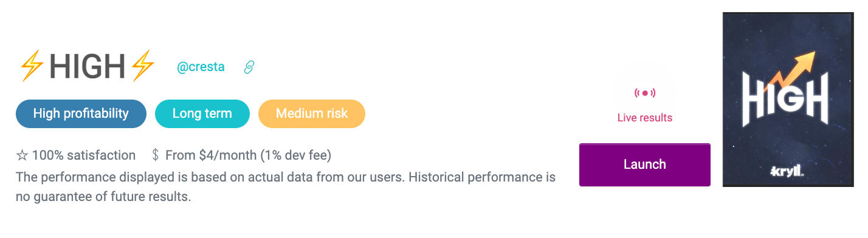Click the dollar sign pricing icon
The height and width of the screenshot is (238, 868).
coord(156,155)
